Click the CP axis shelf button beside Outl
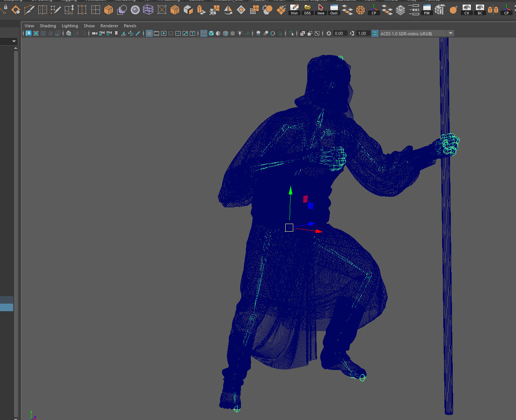Image resolution: width=516 pixels, height=420 pixels. point(374,9)
